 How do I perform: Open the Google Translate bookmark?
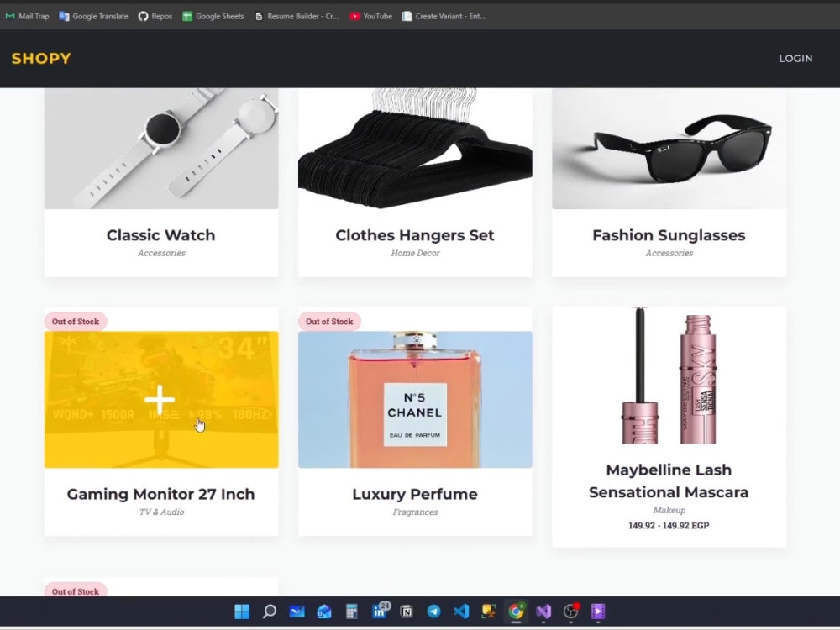(x=94, y=16)
